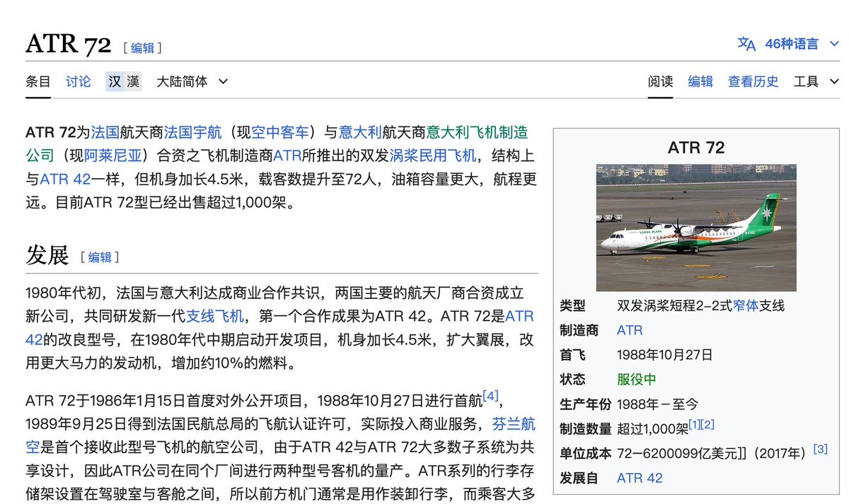
Task: Open the ATR 42 link in 发展自 row
Action: [x=640, y=478]
